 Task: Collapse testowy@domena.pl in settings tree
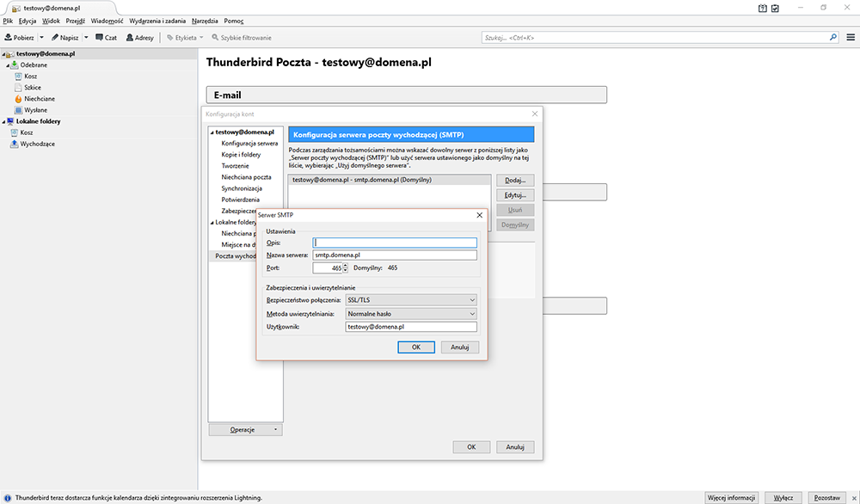pyautogui.click(x=212, y=132)
